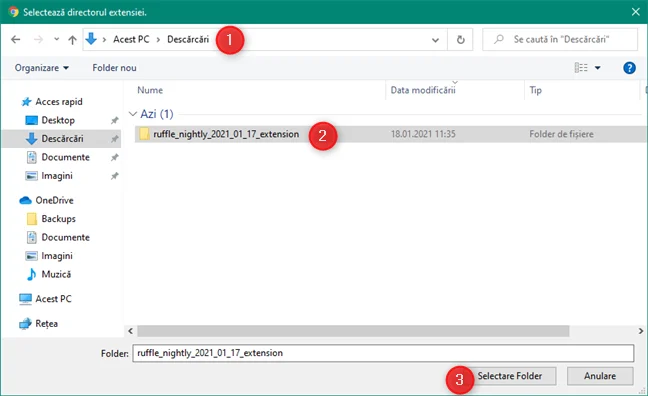
Task: Open Desktop in the sidebar
Action: [58, 120]
